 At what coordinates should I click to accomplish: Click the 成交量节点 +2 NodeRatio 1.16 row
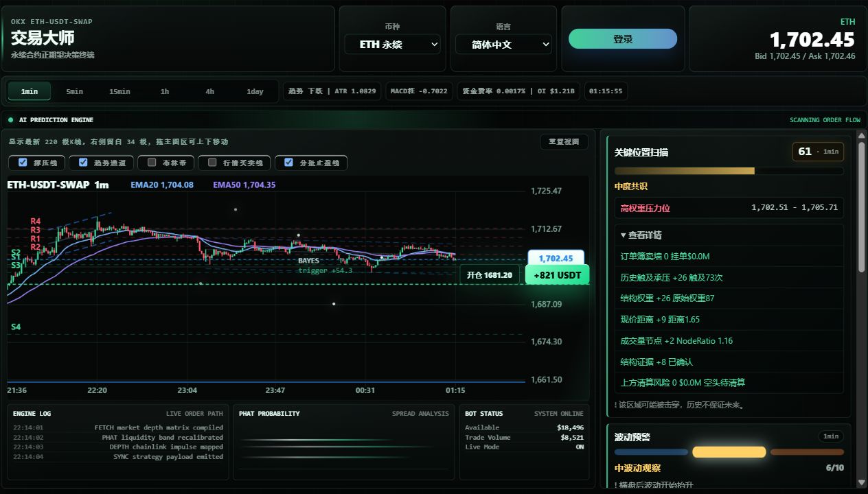(729, 341)
